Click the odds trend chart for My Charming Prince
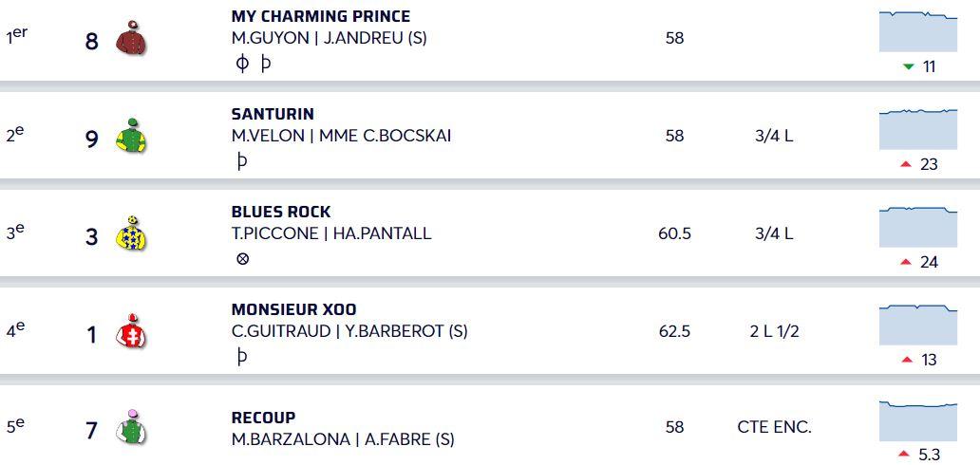The height and width of the screenshot is (465, 980). pyautogui.click(x=918, y=31)
